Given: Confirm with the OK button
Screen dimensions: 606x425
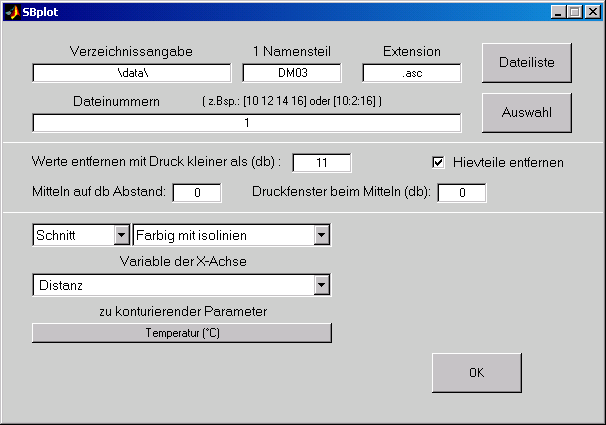Looking at the screenshot, I should (476, 372).
